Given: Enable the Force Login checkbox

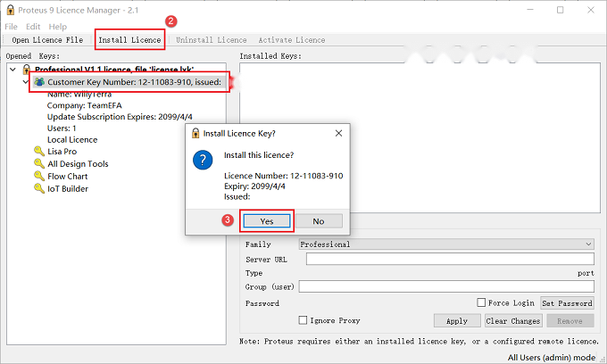Looking at the screenshot, I should coord(481,302).
